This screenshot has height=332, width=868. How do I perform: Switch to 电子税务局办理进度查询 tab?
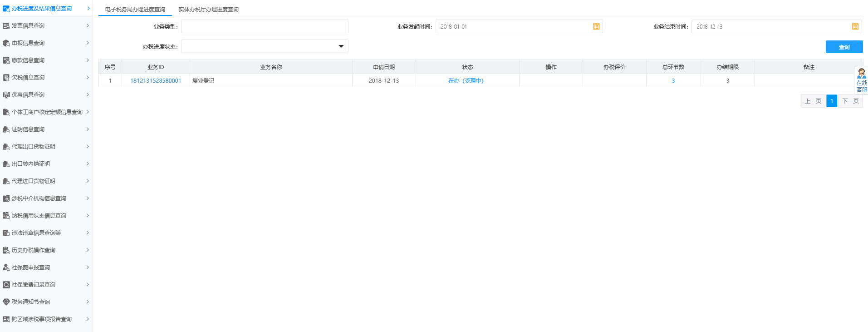click(135, 10)
